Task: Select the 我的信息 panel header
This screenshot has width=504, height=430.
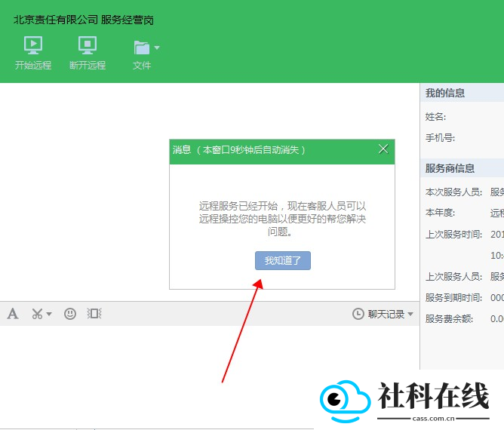Action: pos(462,94)
